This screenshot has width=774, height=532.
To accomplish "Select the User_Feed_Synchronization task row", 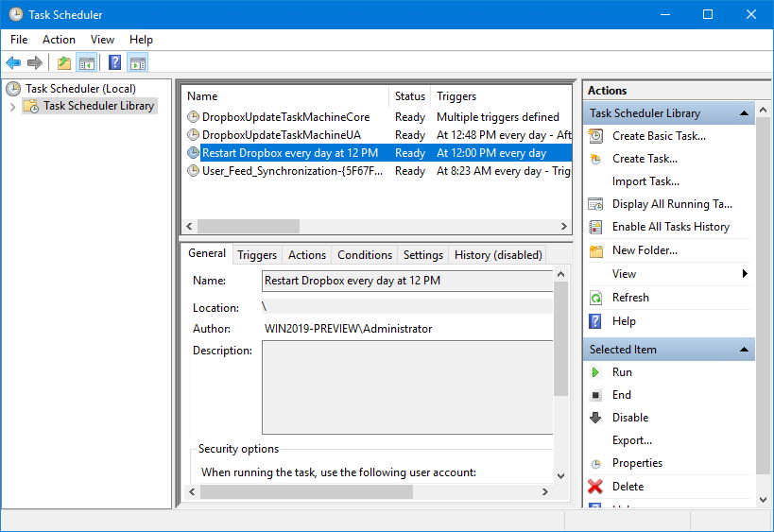I will click(x=377, y=171).
